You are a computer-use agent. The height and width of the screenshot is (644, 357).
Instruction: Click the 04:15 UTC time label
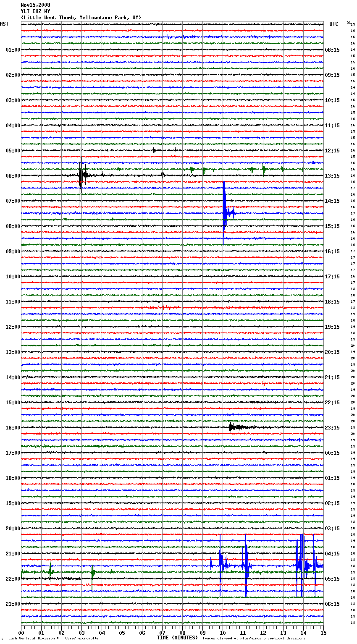[332, 554]
